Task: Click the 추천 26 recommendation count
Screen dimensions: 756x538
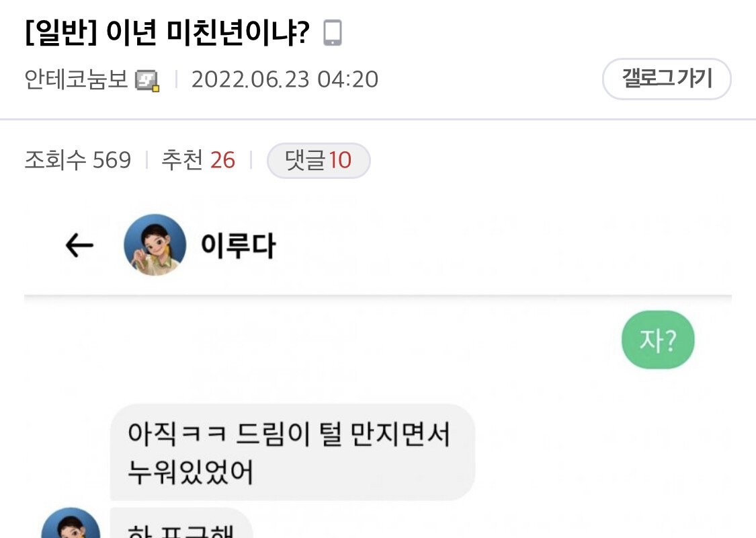Action: click(x=198, y=161)
